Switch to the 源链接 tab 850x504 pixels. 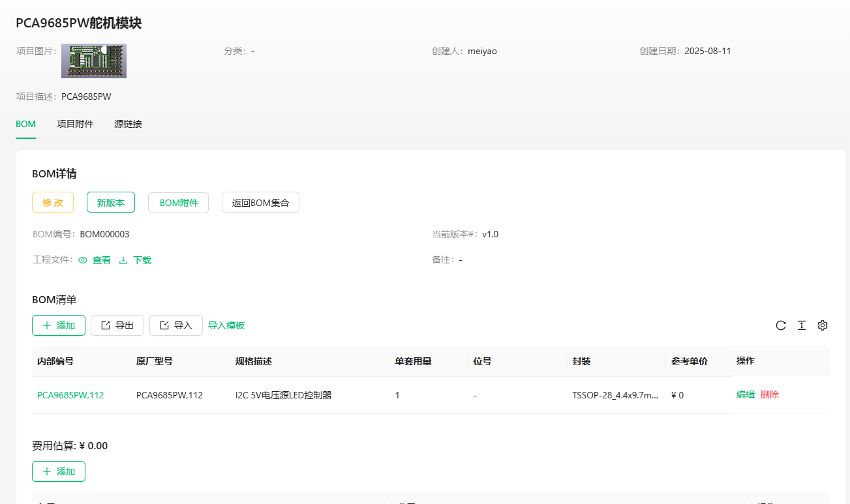coord(128,124)
